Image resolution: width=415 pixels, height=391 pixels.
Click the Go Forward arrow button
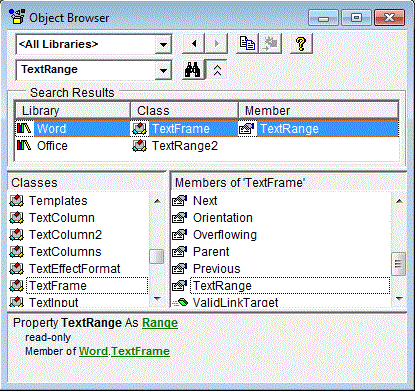click(x=217, y=43)
